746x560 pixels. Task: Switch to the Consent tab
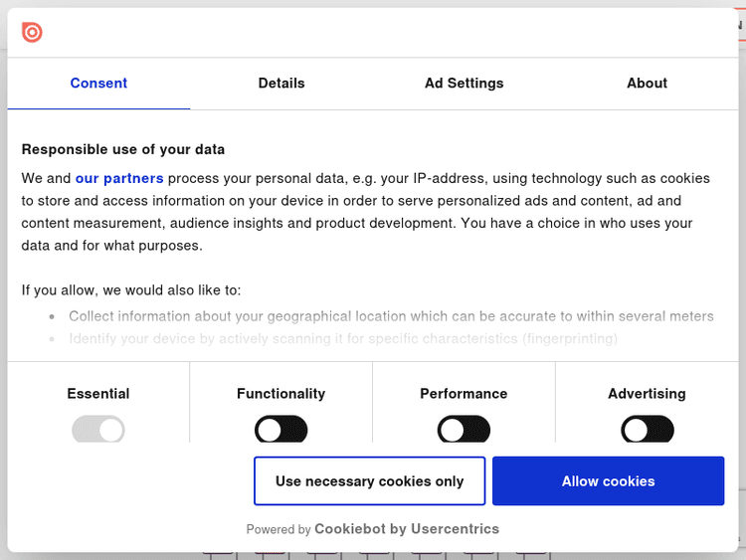point(98,84)
